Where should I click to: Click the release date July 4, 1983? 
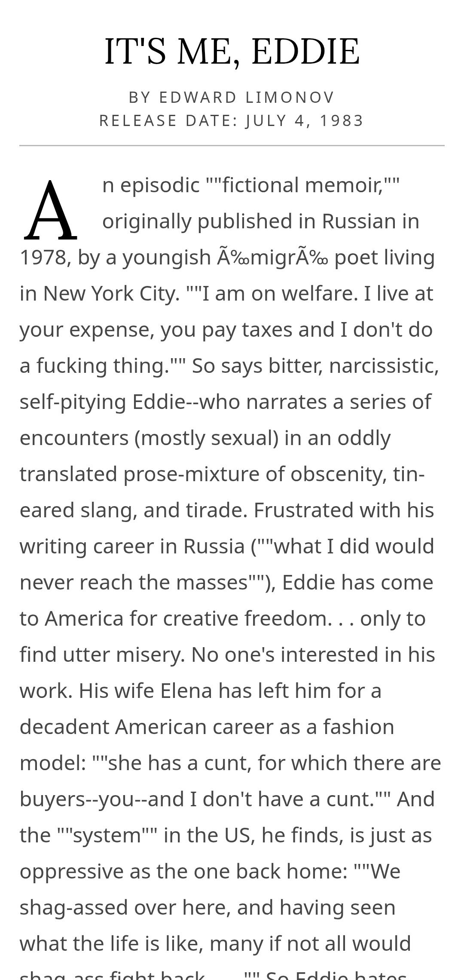[305, 120]
